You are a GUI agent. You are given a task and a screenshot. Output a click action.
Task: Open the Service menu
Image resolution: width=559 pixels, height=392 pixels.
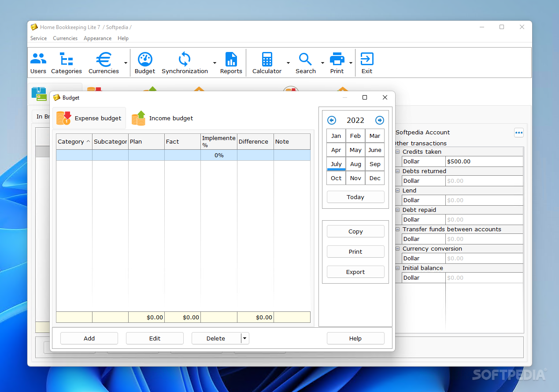(x=39, y=38)
